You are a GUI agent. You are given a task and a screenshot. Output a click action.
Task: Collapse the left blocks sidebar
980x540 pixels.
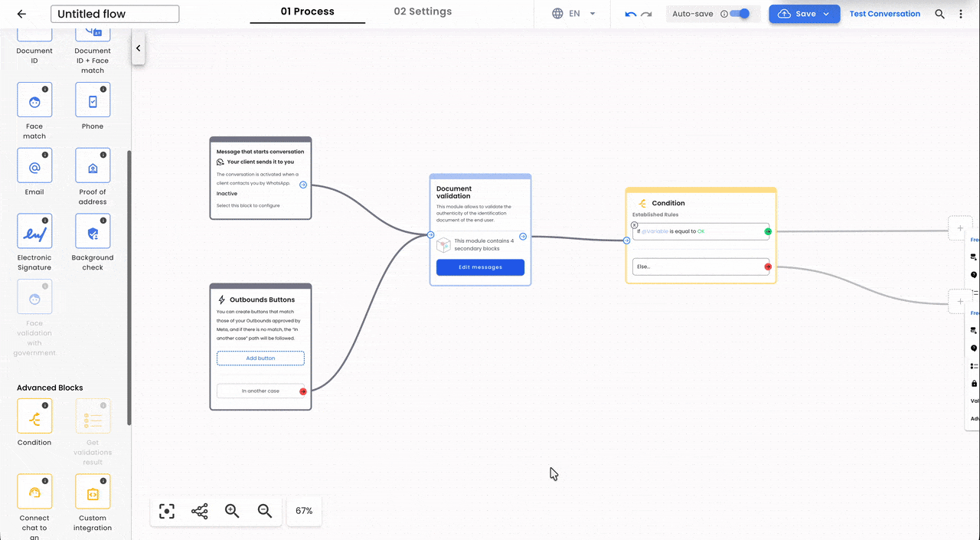(138, 48)
